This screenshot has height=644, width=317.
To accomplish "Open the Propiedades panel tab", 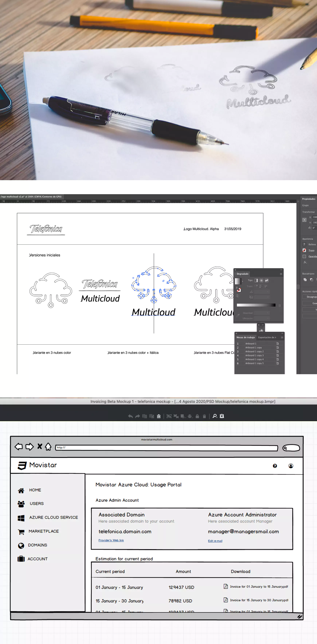I will (308, 199).
